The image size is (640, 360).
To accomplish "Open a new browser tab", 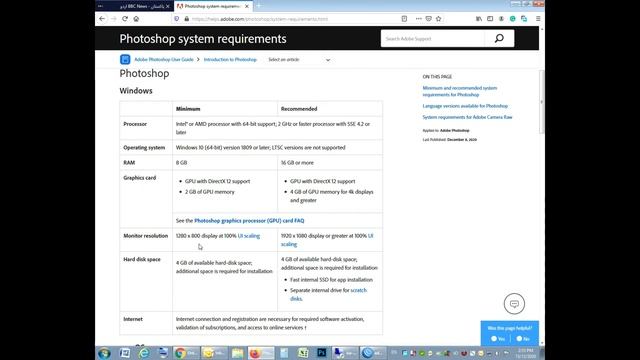I will (259, 6).
